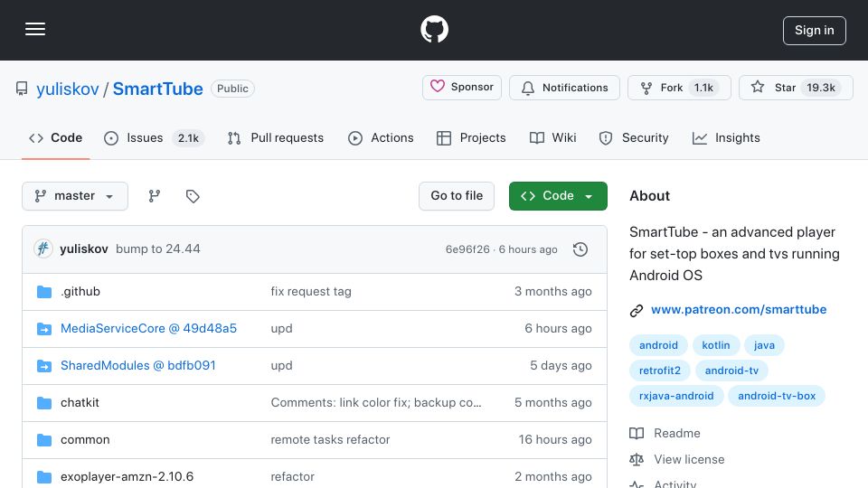
Task: Select the kotlin topic tag
Action: click(x=716, y=345)
